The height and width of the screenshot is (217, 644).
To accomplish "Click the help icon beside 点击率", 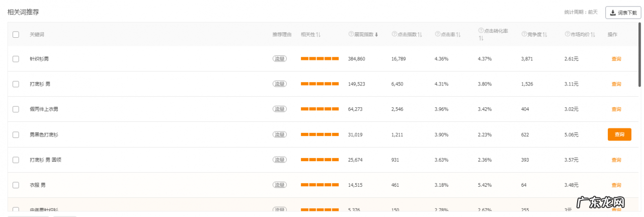I will tap(437, 34).
